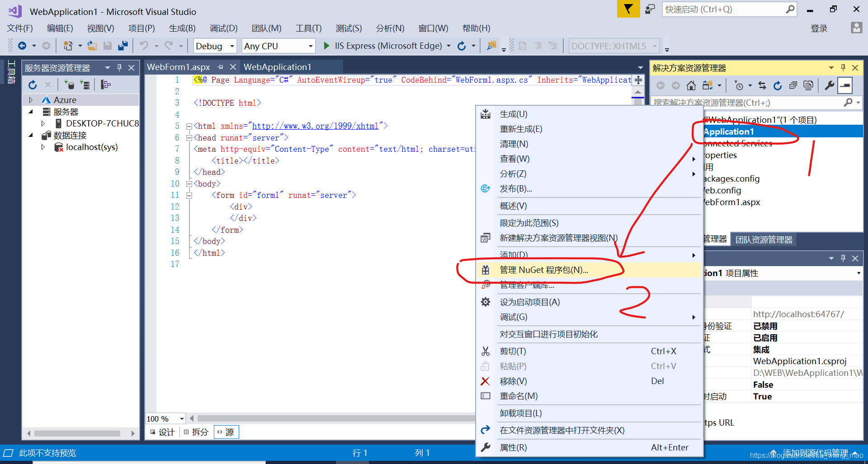
Task: Click 属性(R) in the context menu
Action: (589, 448)
